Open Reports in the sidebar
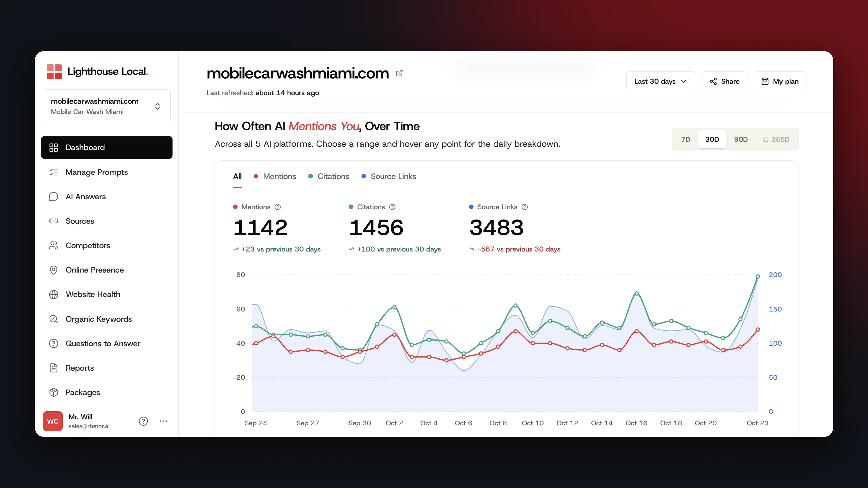 tap(107, 368)
